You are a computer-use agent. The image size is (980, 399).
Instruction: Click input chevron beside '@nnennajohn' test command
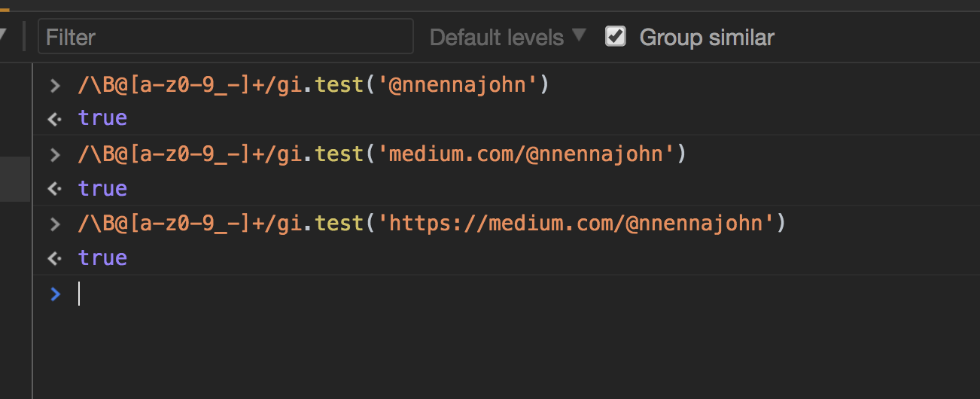[x=54, y=85]
